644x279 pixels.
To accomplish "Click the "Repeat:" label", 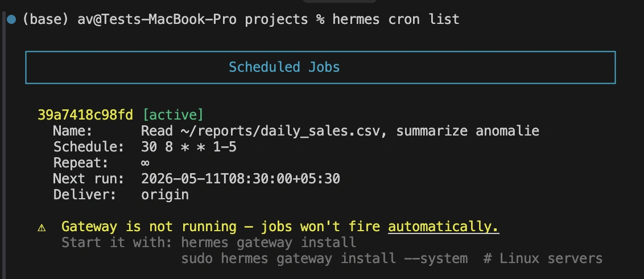I will [81, 163].
